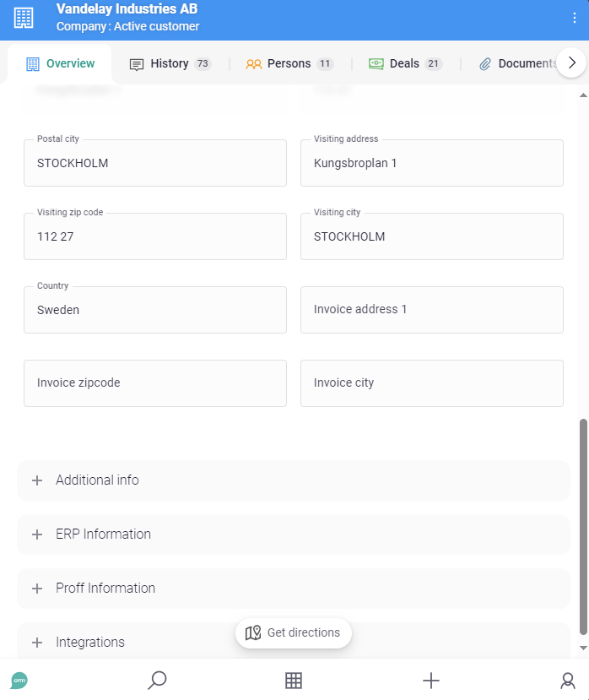Image resolution: width=589 pixels, height=700 pixels.
Task: Expand the ERP Information section
Action: tap(293, 534)
